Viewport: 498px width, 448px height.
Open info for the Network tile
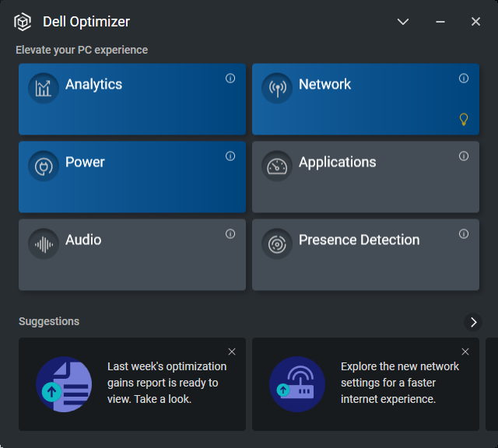tap(464, 79)
